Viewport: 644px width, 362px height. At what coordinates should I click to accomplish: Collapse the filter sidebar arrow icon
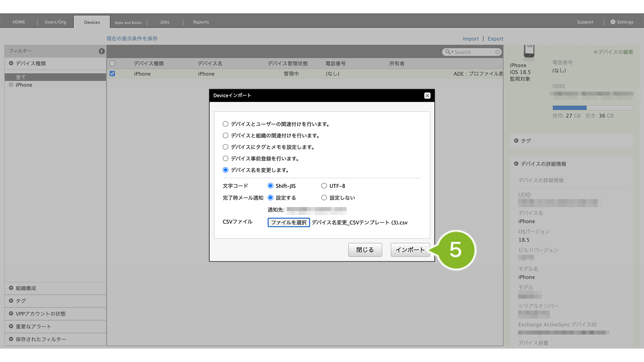(102, 51)
